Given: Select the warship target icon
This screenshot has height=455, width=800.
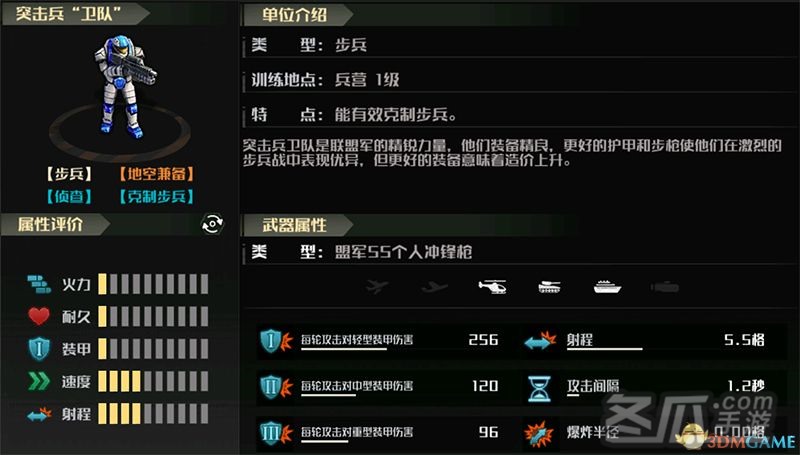Looking at the screenshot, I should (607, 287).
